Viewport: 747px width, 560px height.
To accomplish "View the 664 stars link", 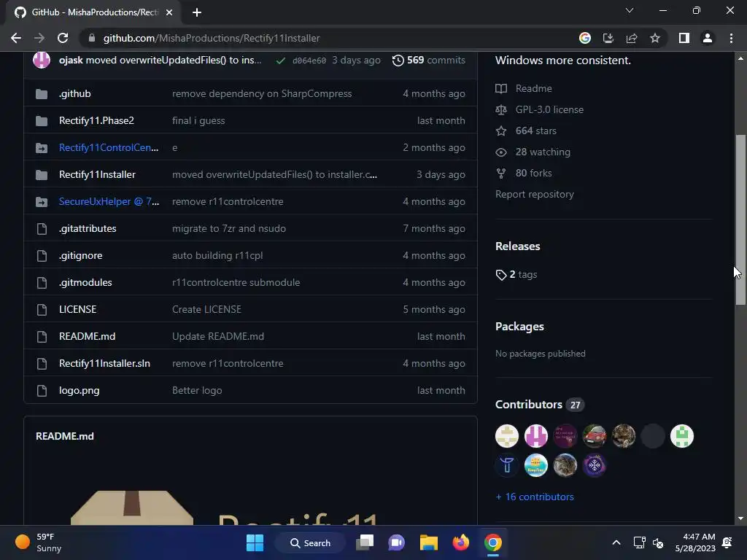I will (x=526, y=131).
